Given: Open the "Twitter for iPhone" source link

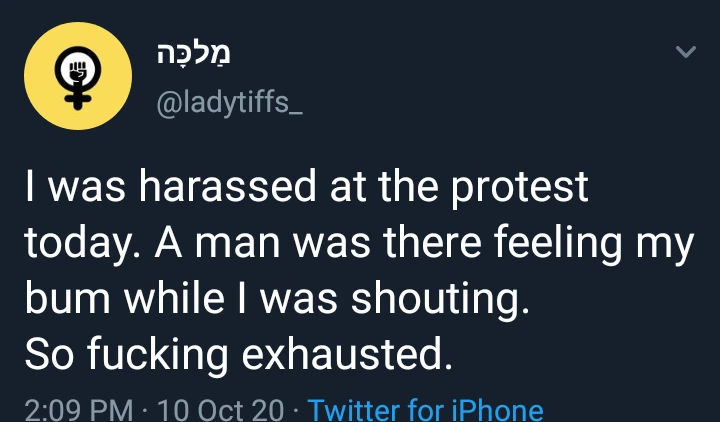Looking at the screenshot, I should tap(426, 409).
